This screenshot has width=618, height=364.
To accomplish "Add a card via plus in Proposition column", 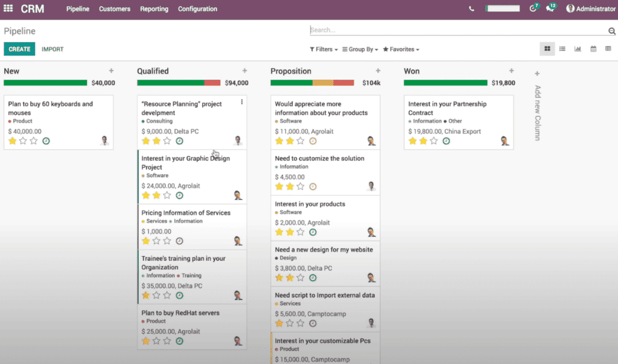I will click(378, 71).
